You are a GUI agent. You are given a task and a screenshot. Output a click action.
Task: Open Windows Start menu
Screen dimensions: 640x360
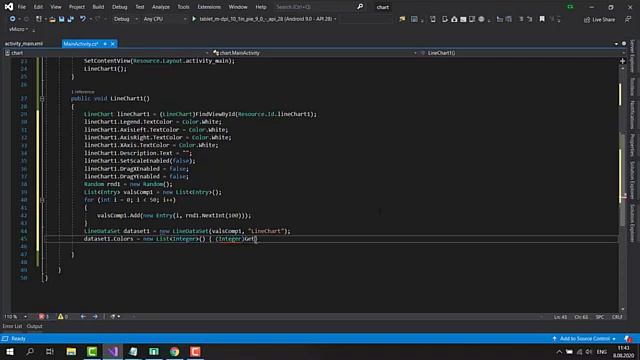pyautogui.click(x=10, y=351)
